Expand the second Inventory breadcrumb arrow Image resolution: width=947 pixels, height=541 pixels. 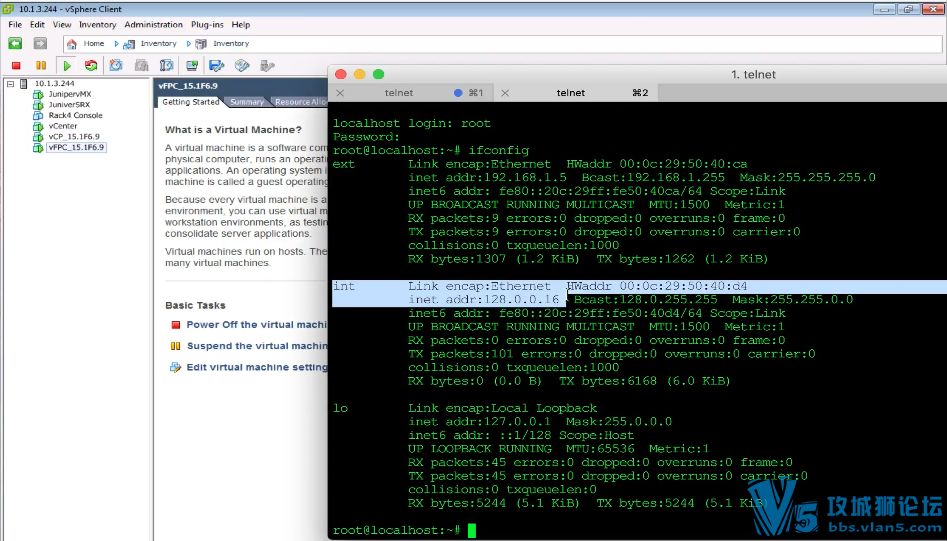point(188,44)
